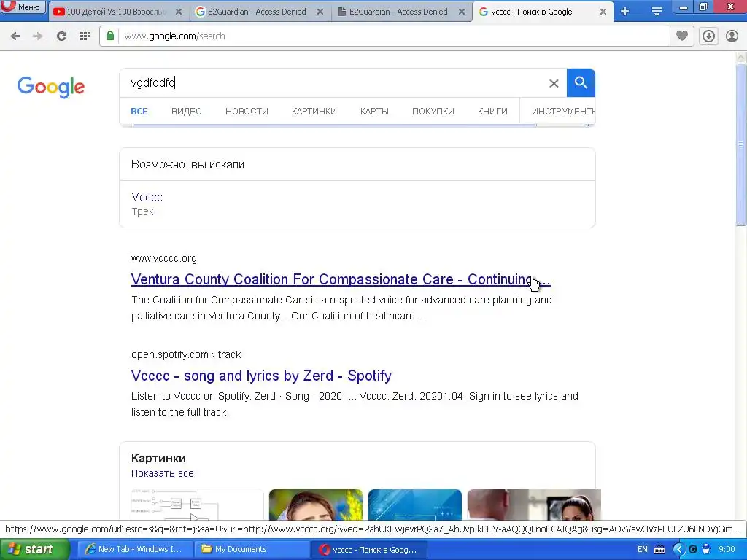
Task: Select the ПОКУПКИ search filter
Action: tap(433, 112)
